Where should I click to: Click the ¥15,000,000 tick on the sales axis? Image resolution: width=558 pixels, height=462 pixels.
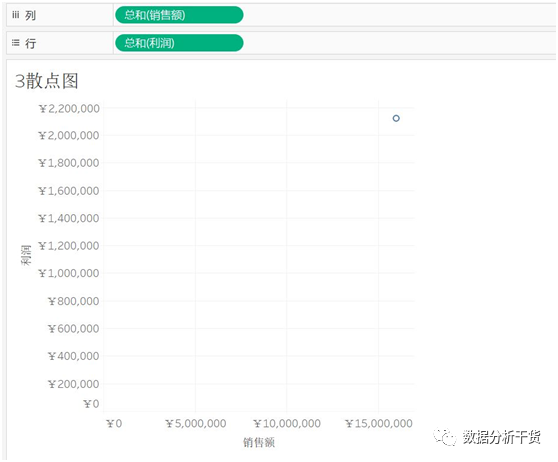pos(379,424)
